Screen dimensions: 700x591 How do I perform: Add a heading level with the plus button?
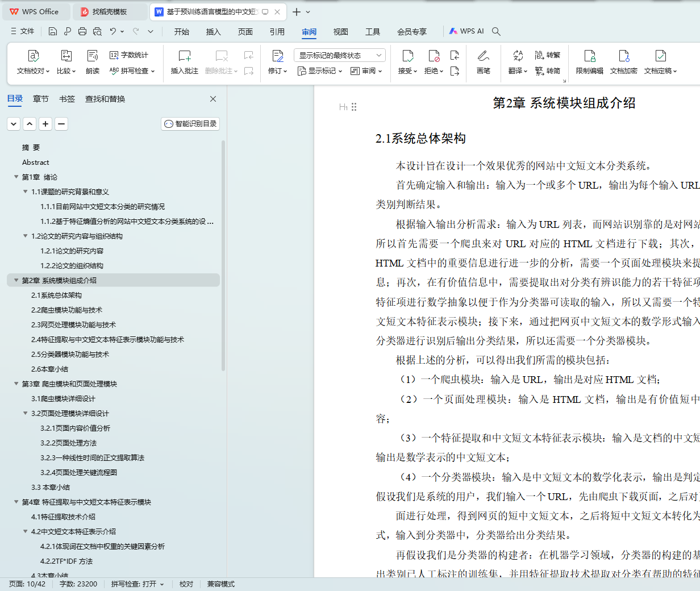click(45, 123)
